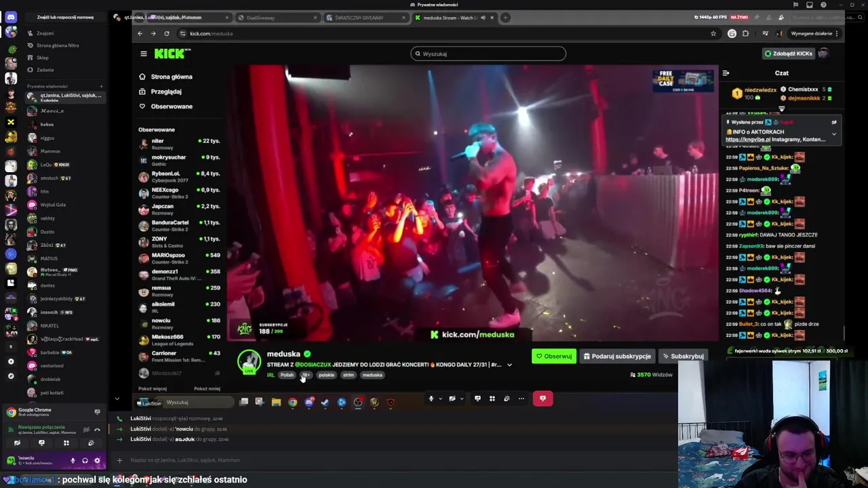Click the plus attach button in Discord chat
868x488 pixels.
click(x=119, y=460)
